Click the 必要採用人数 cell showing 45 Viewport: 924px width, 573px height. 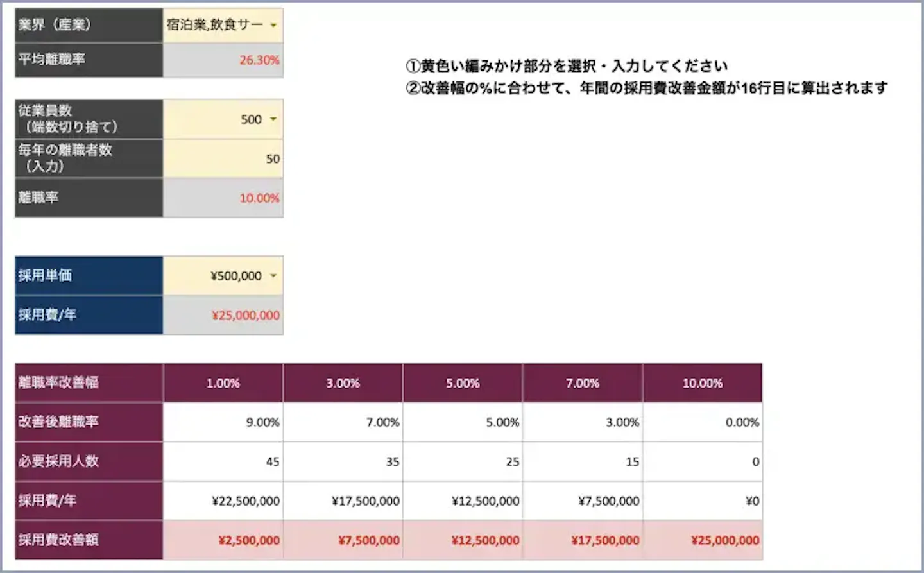[x=223, y=461]
